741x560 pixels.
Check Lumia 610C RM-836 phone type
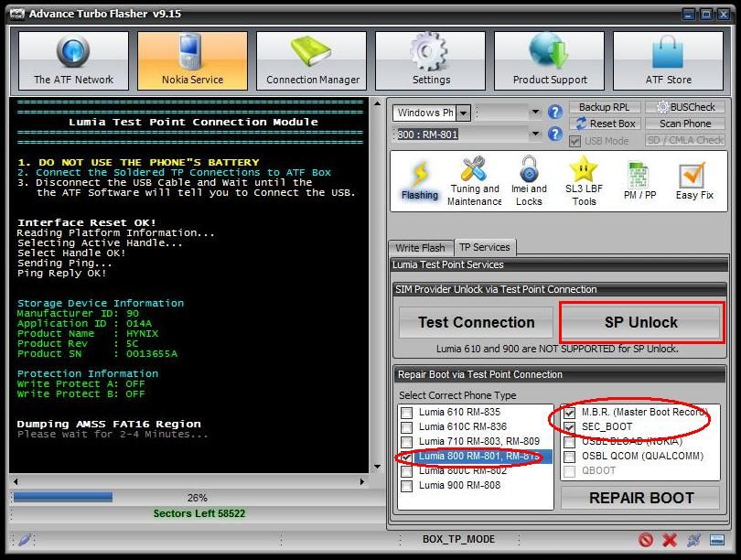[406, 427]
